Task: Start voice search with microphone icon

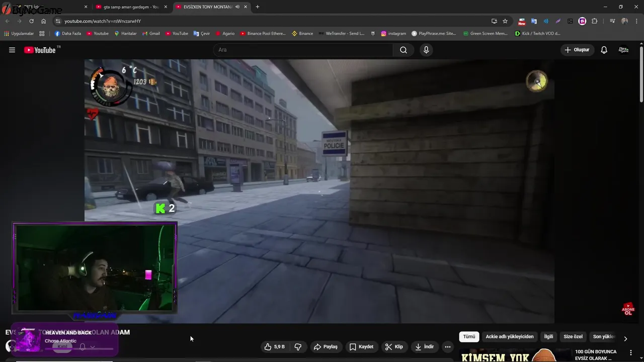Action: (x=426, y=50)
